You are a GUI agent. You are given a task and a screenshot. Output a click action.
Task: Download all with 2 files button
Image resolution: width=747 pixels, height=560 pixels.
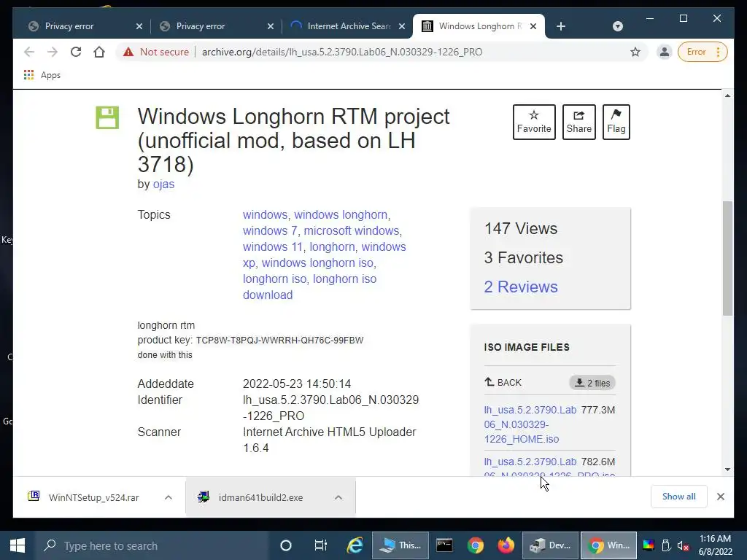[x=592, y=383]
